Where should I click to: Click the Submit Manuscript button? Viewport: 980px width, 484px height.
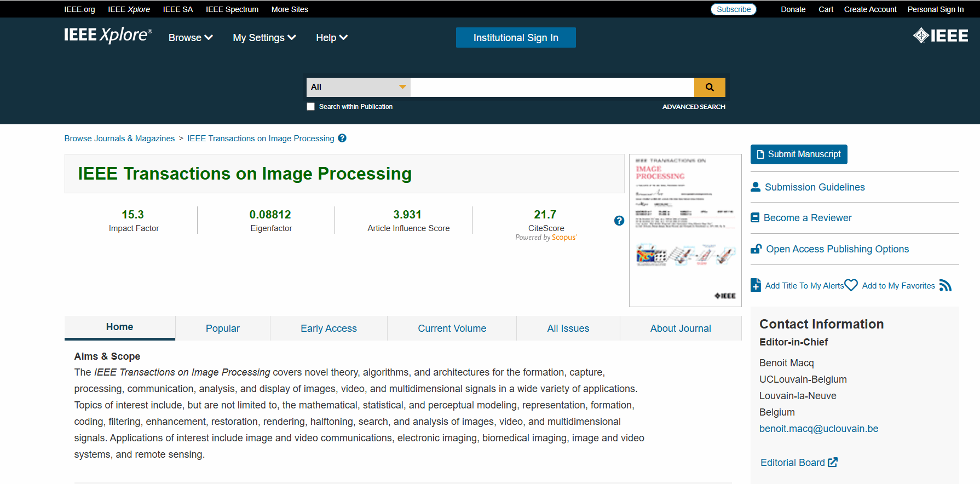click(799, 154)
